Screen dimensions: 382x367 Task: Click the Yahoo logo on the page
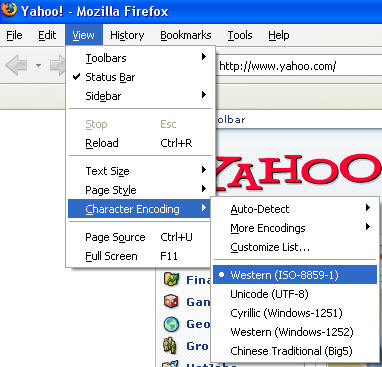(298, 172)
